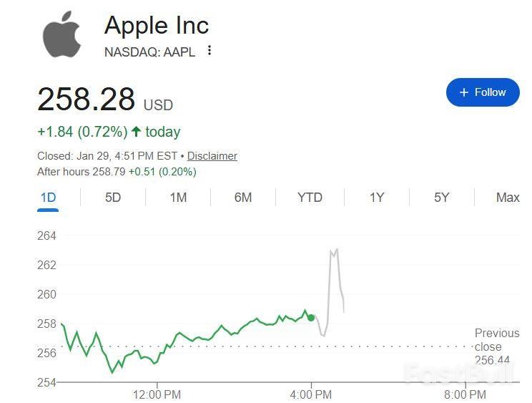
Task: Click the green closing price dot
Action: tap(311, 317)
